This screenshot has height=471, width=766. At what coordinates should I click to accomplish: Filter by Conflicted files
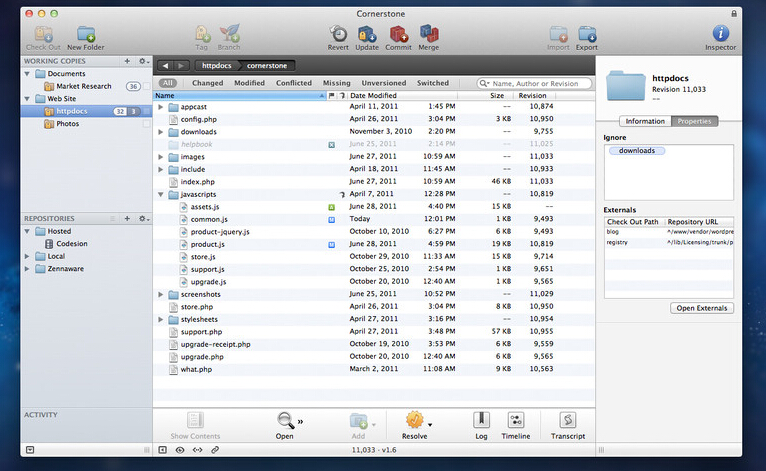[294, 83]
